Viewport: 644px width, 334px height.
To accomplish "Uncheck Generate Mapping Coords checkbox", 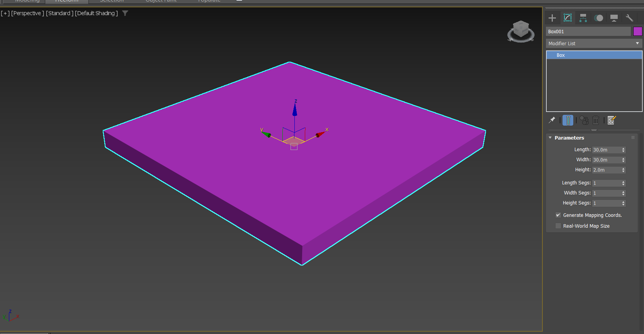I will tap(558, 215).
